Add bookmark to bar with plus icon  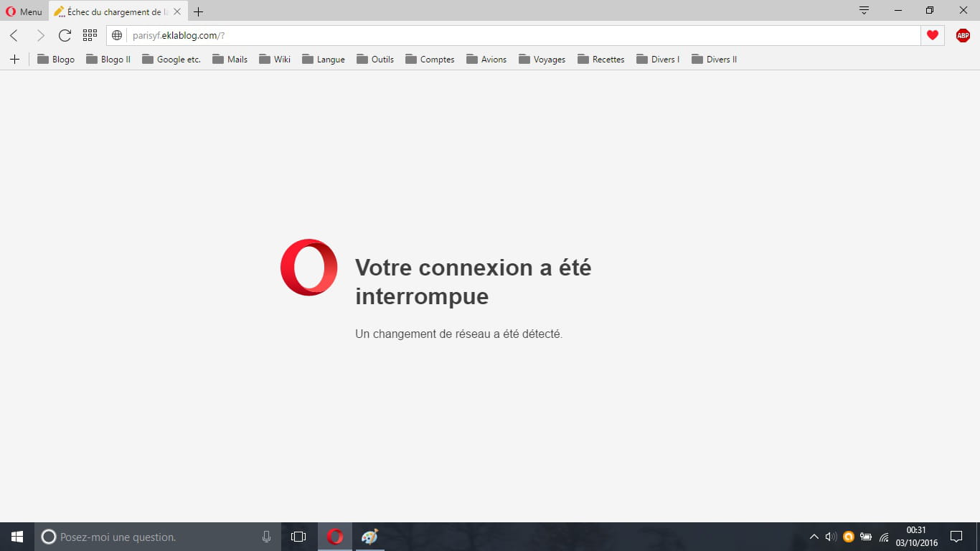pos(14,59)
